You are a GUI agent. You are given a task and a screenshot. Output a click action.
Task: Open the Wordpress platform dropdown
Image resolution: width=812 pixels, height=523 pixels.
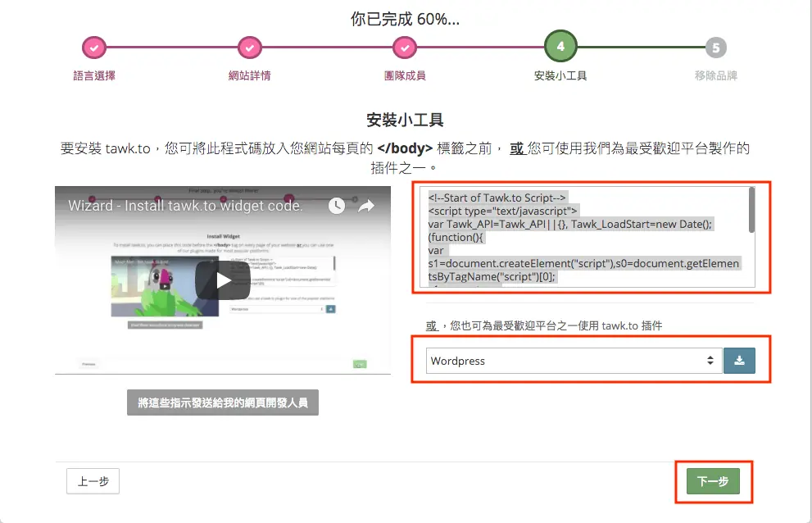pos(574,361)
